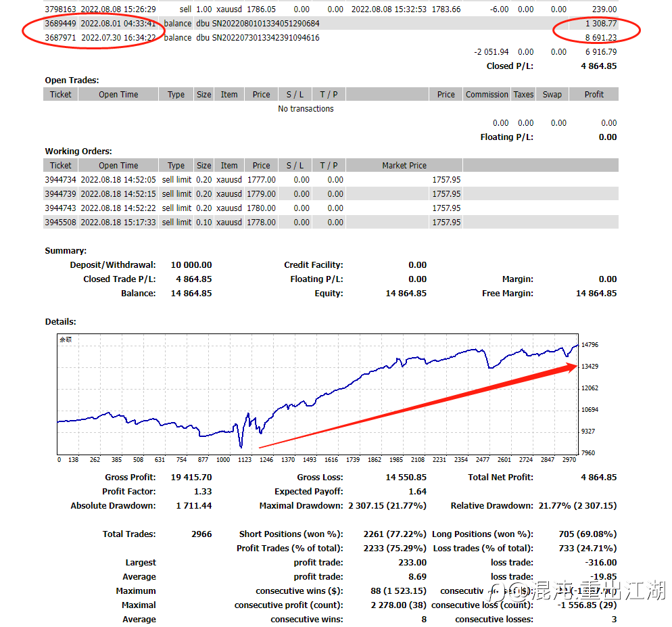Click largest profit trade 233.00
The height and width of the screenshot is (627, 672).
(412, 562)
